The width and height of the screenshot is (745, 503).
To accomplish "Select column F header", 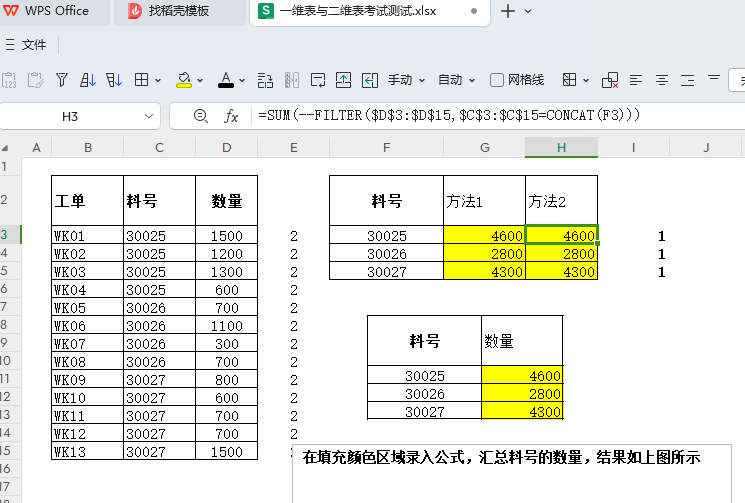I will [x=386, y=148].
